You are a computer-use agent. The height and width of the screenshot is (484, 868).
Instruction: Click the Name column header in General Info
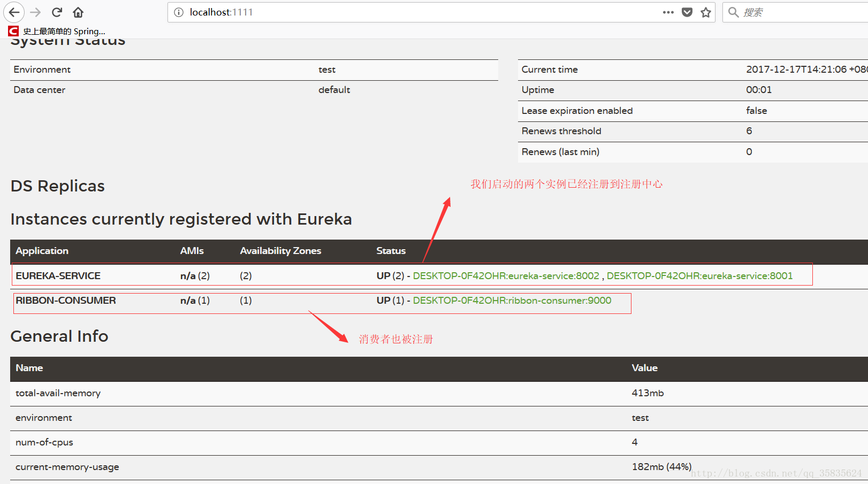coord(29,368)
